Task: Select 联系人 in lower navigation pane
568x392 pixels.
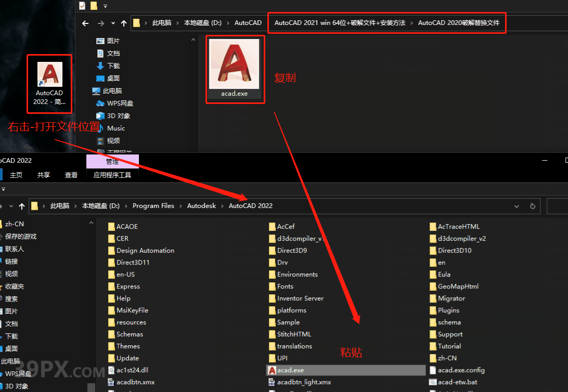Action: coord(12,249)
